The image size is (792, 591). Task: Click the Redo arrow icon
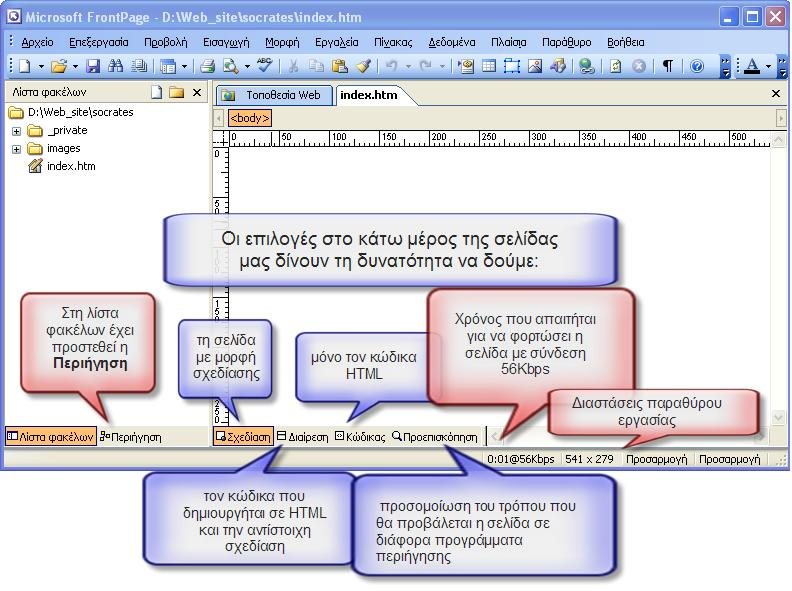pos(426,66)
